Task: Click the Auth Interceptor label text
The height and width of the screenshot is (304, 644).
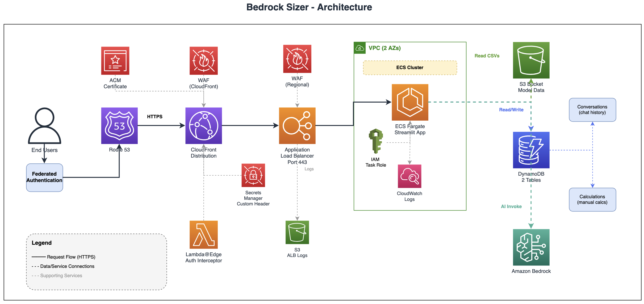Action: click(204, 261)
